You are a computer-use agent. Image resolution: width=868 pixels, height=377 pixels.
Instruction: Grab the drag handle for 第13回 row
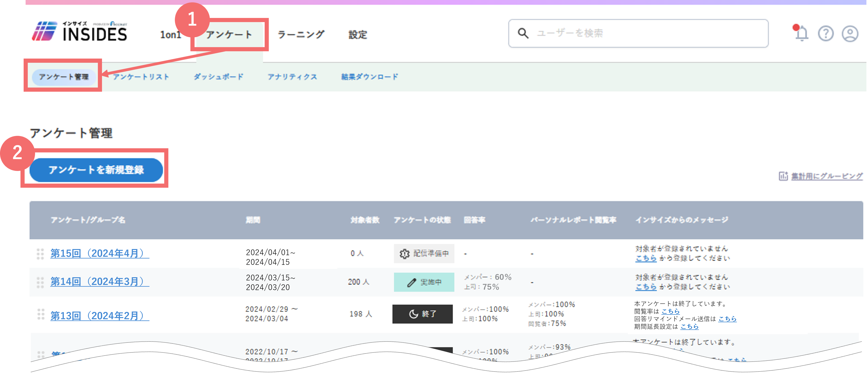(40, 314)
